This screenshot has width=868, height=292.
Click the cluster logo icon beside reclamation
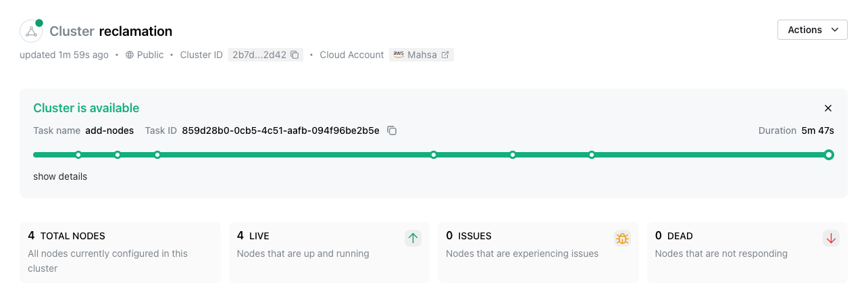31,31
